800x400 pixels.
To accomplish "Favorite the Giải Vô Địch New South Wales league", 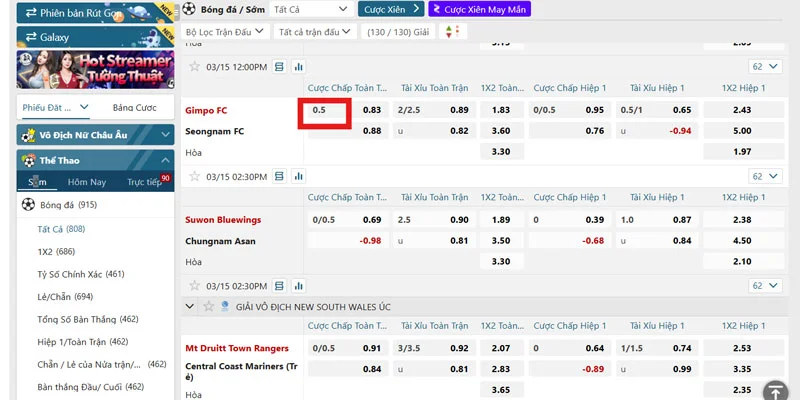I will pos(209,307).
